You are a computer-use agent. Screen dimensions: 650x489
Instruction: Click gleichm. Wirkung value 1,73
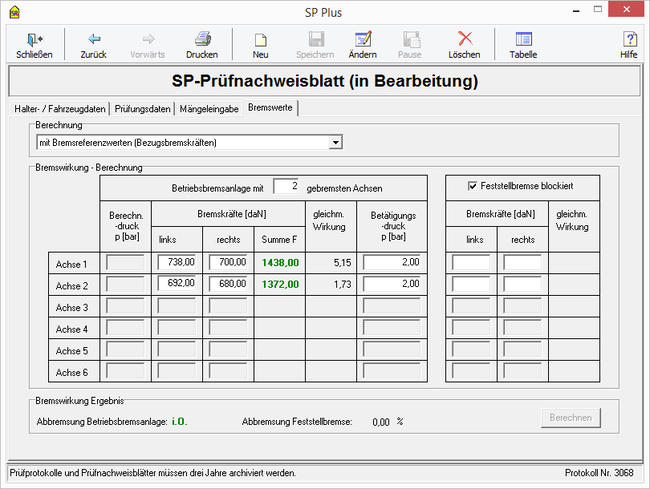(x=342, y=284)
